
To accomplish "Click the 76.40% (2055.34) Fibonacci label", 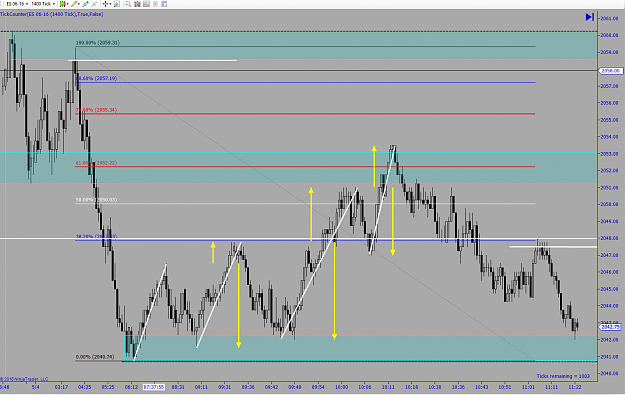I will (x=96, y=110).
